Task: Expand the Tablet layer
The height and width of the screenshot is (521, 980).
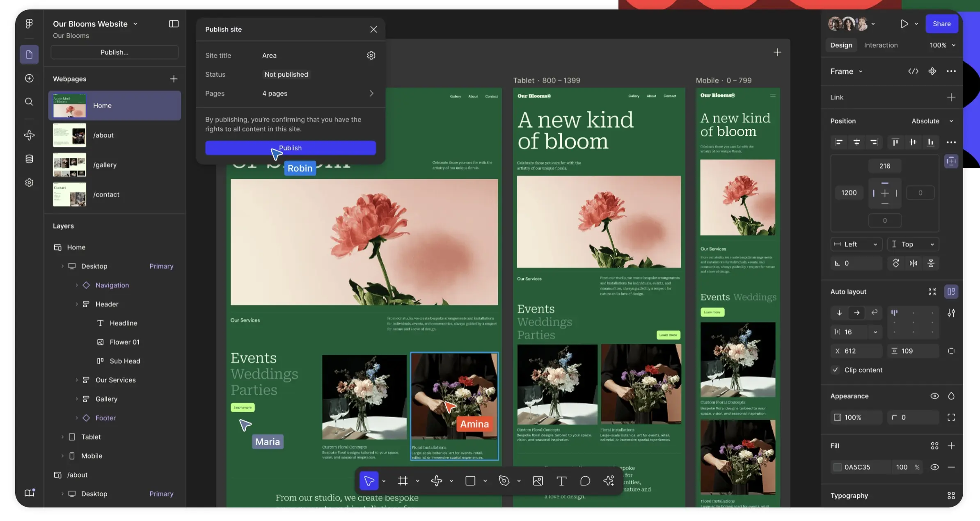Action: click(x=62, y=437)
